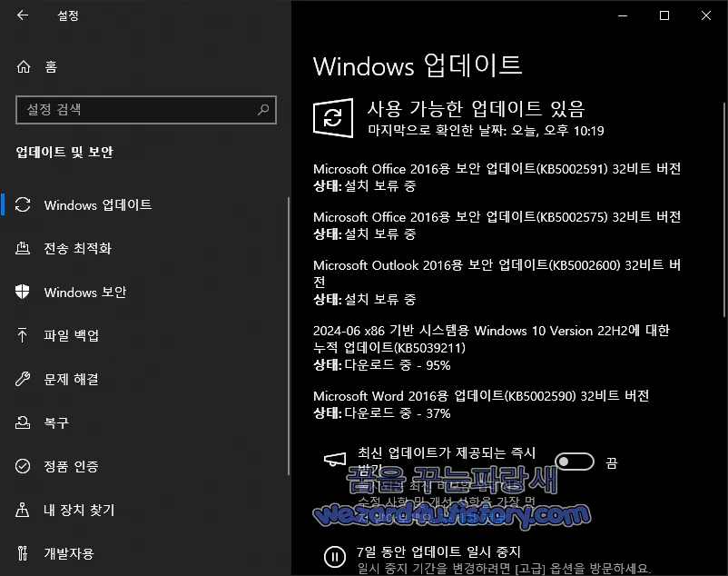Select Windows 업데이트 in sidebar
728x576 pixels.
(97, 204)
